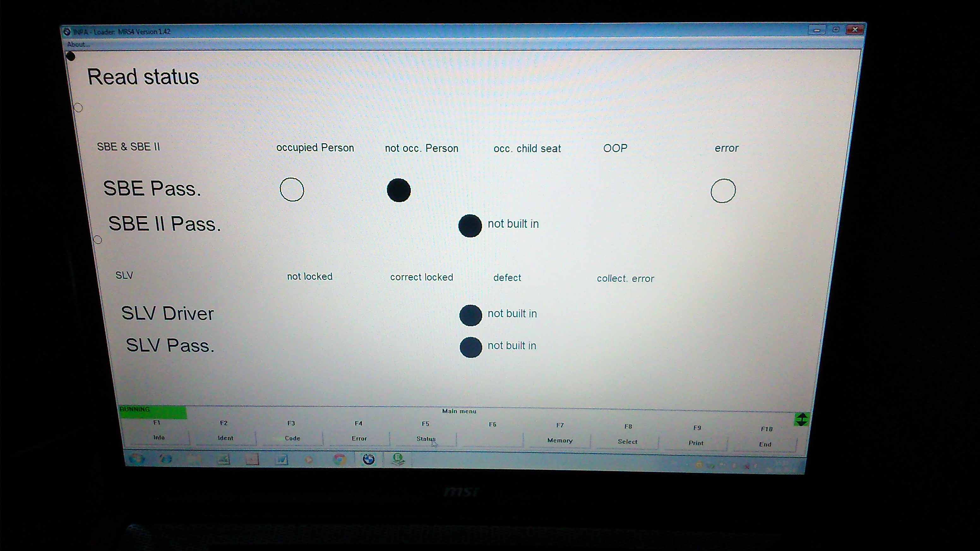Screen dimensions: 980x551
Task: Open F3 Code function
Action: 292,438
